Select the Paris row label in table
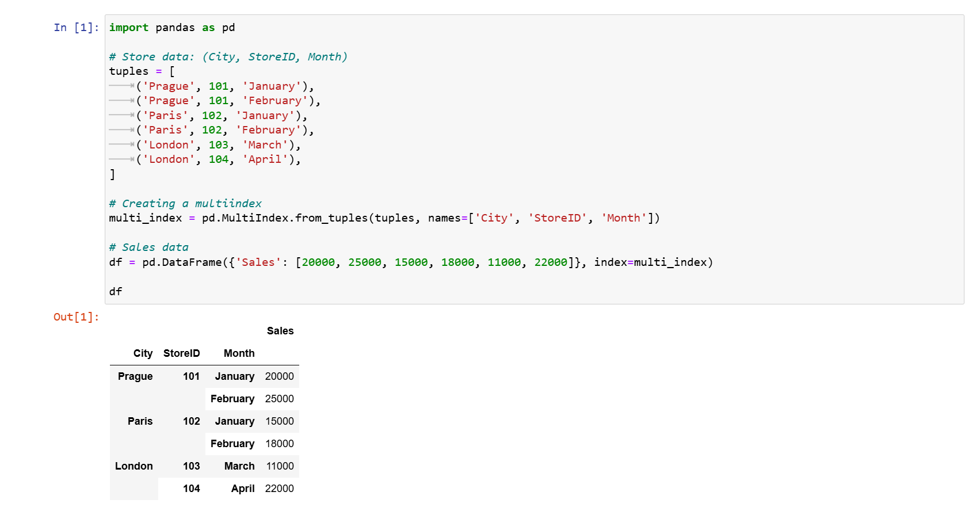 tap(140, 421)
